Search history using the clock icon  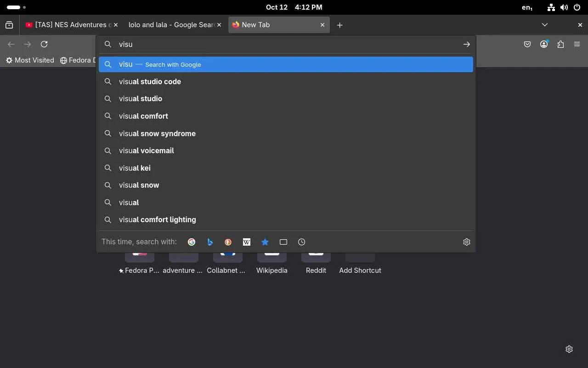pyautogui.click(x=302, y=242)
